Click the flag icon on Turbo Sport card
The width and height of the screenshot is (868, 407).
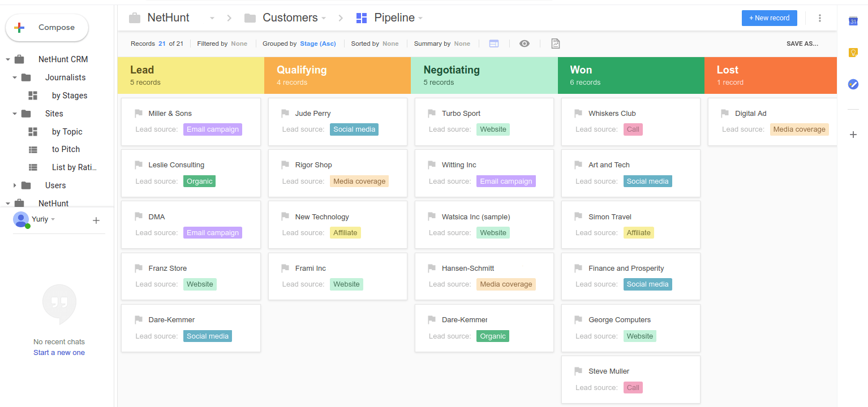[432, 114]
